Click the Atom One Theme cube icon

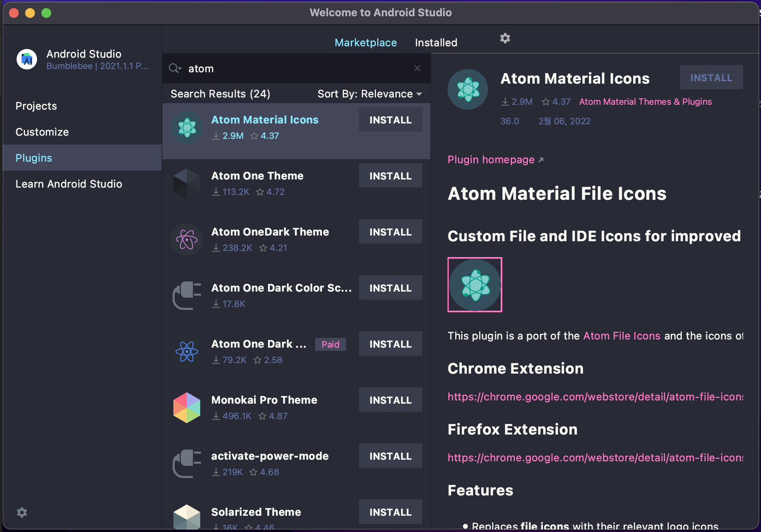click(x=187, y=184)
